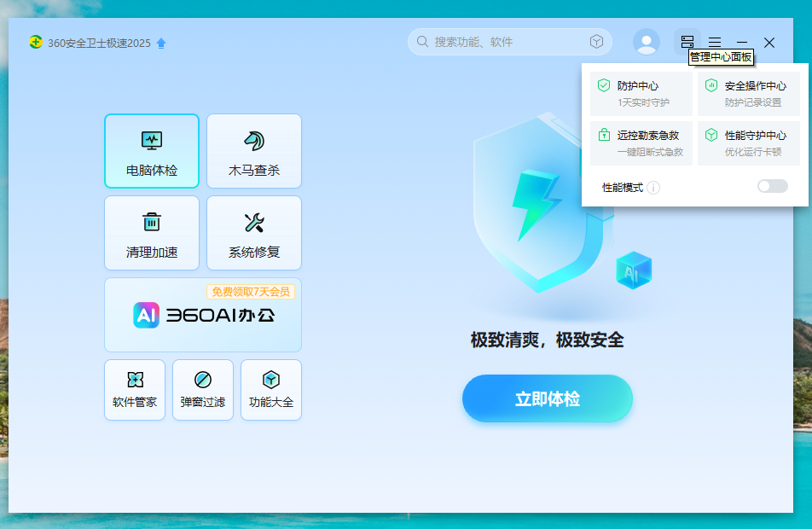The image size is (812, 529).
Task: Start scan with 立即体检 button
Action: [548, 398]
